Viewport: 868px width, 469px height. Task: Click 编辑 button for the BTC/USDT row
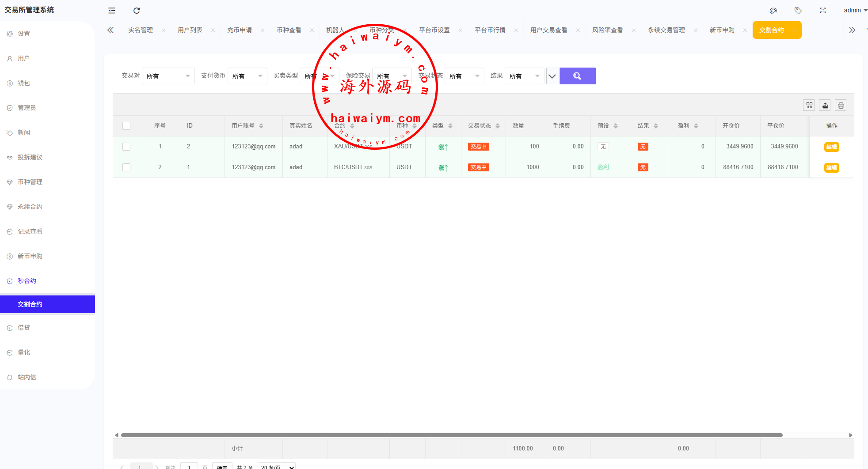(831, 168)
